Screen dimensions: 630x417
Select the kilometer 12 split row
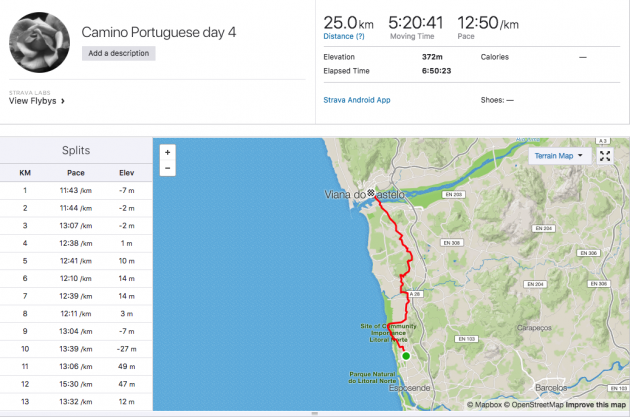point(76,384)
